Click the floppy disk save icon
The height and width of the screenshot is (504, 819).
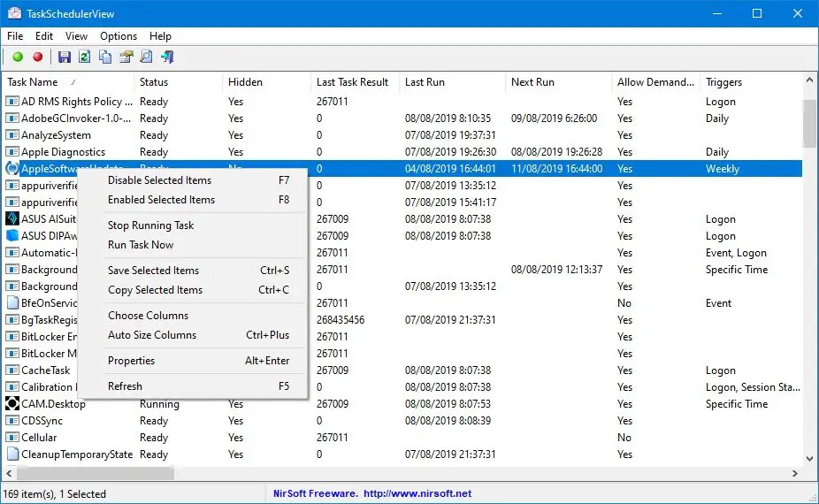(x=64, y=57)
